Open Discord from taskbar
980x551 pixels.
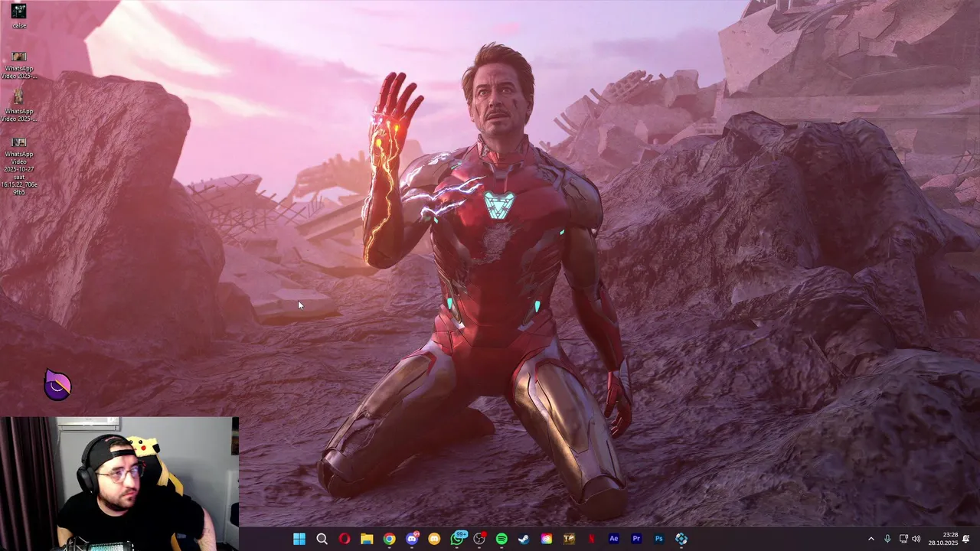[412, 539]
